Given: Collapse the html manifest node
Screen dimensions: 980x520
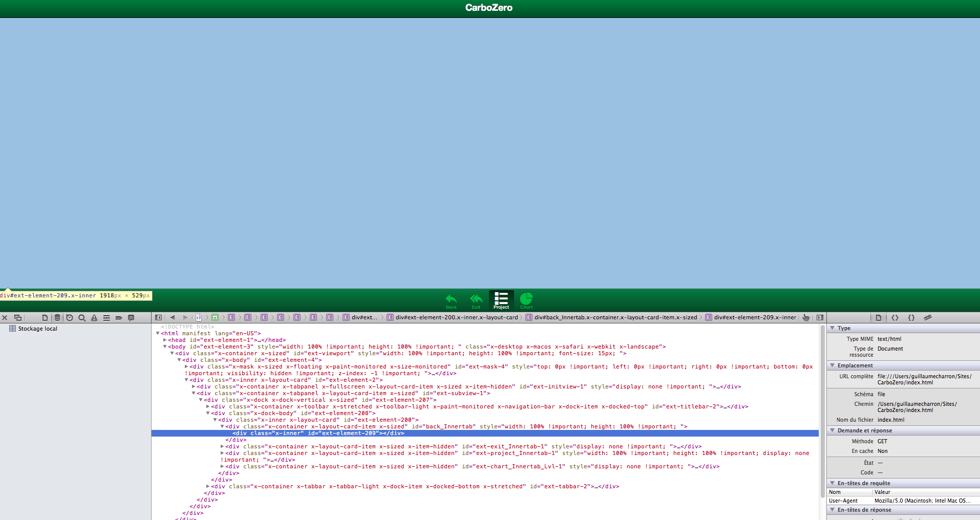Looking at the screenshot, I should pos(158,333).
